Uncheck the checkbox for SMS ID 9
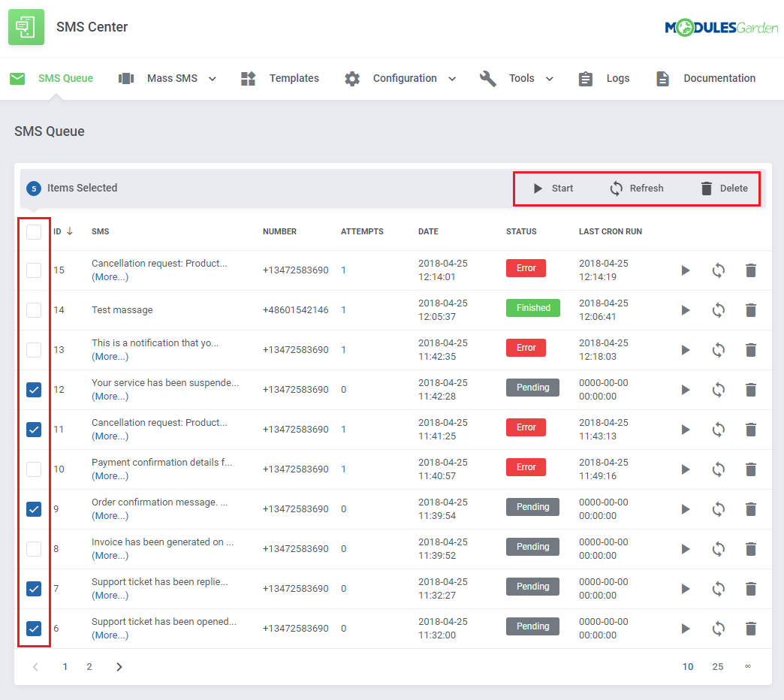The height and width of the screenshot is (700, 784). [x=34, y=509]
